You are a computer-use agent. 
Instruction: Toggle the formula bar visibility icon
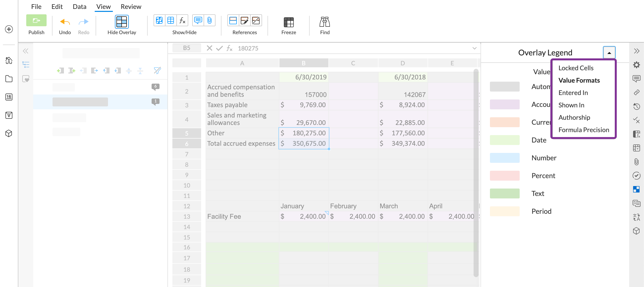[182, 20]
